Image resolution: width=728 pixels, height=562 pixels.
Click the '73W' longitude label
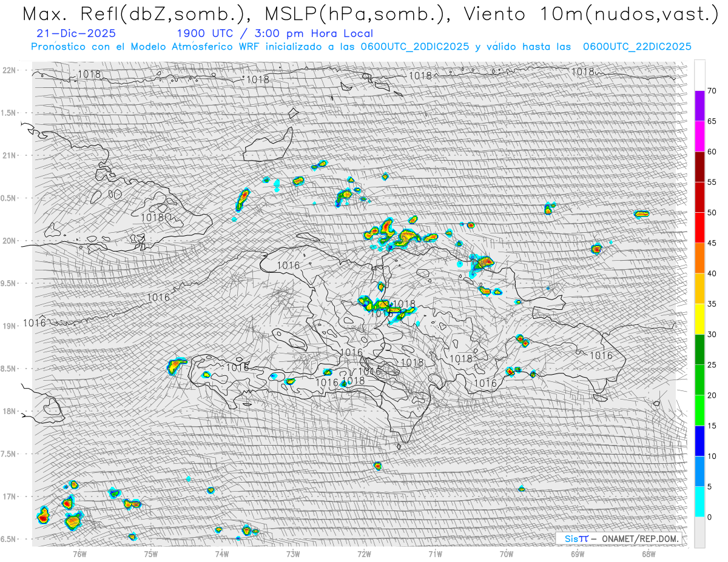[293, 553]
